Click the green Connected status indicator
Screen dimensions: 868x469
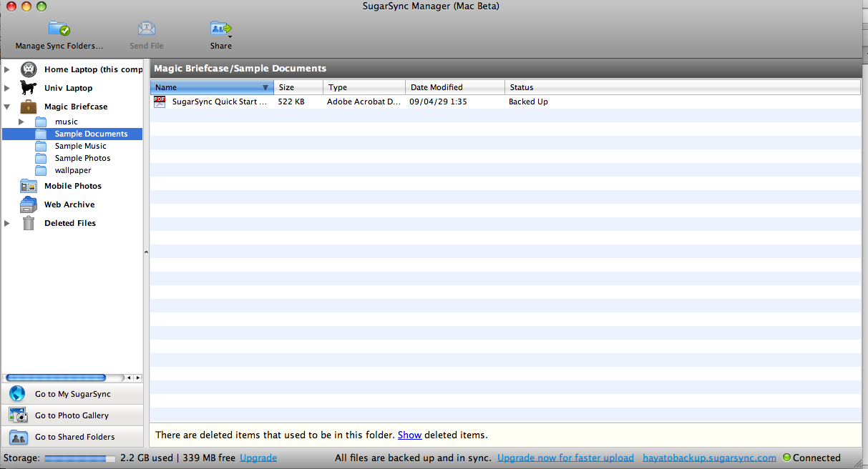(x=787, y=458)
